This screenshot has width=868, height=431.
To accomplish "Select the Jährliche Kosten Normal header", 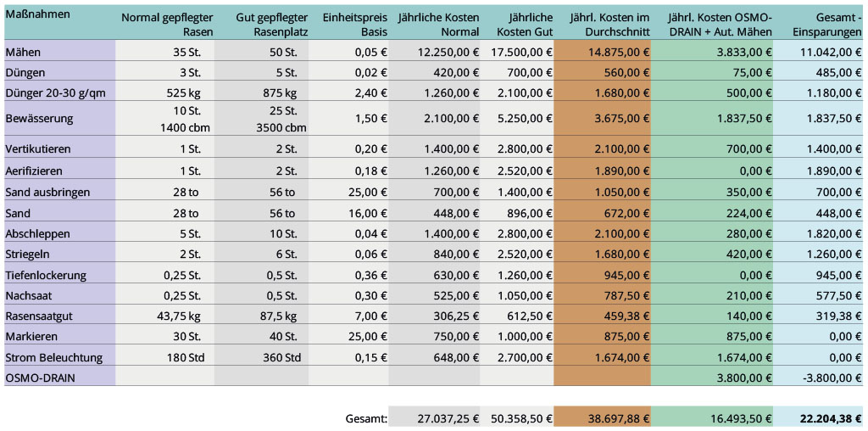I will 438,25.
